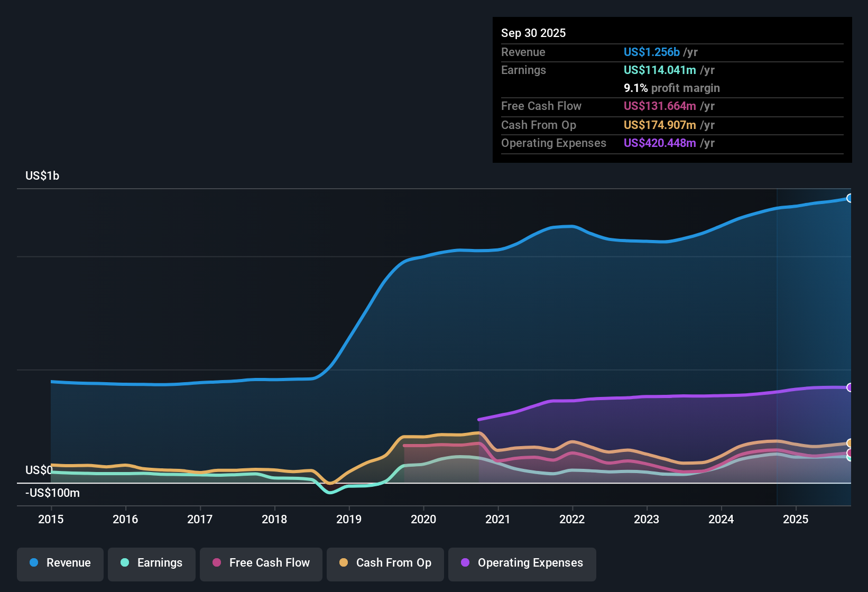Click the Free Cash Flow line endpoint marker
868x592 pixels.
[849, 453]
